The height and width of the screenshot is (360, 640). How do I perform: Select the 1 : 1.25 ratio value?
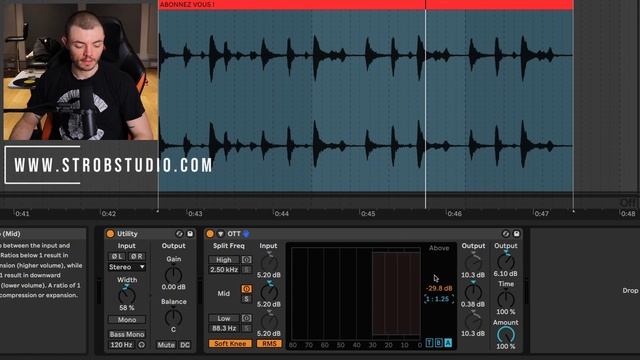tap(438, 299)
